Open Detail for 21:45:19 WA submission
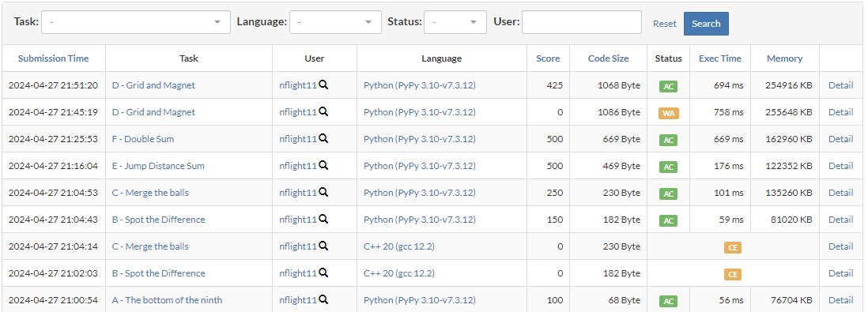 pyautogui.click(x=840, y=111)
